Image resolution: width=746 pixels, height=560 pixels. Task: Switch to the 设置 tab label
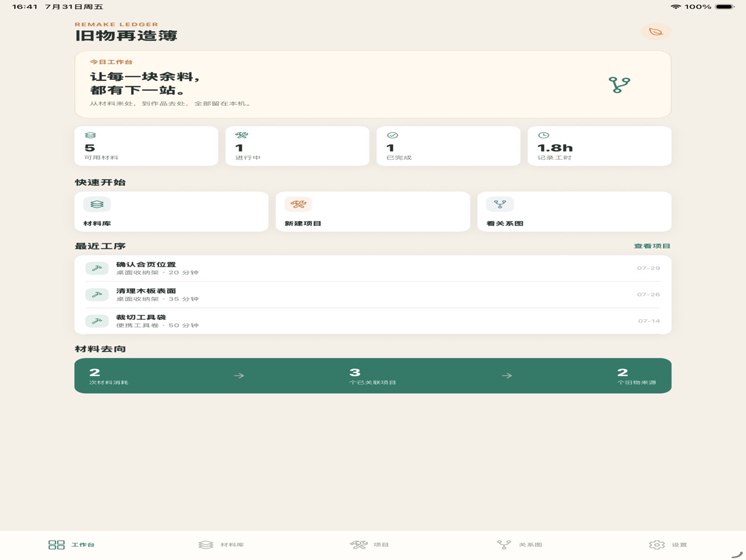(679, 545)
